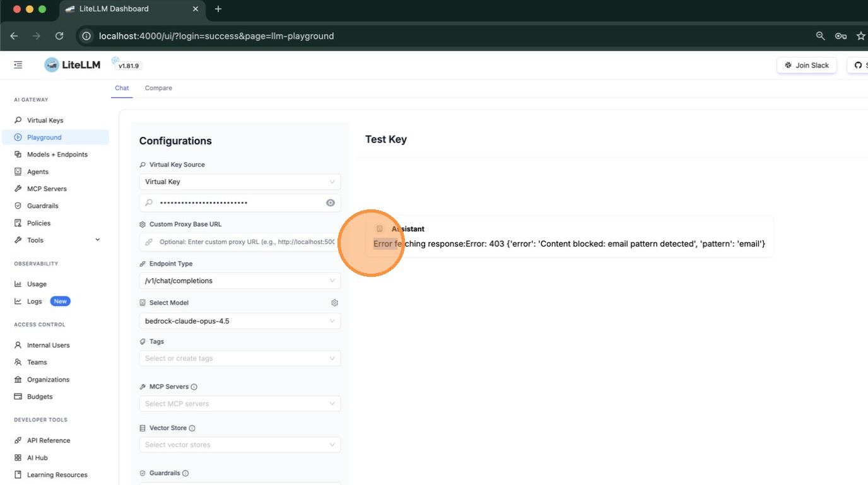The image size is (868, 485).
Task: Open the bedrock-claude-opus-4.5 model dropdown
Action: (240, 321)
